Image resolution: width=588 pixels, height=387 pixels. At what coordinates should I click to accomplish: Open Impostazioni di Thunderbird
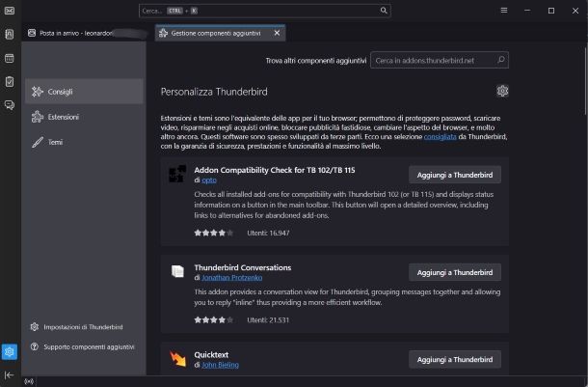click(x=76, y=327)
